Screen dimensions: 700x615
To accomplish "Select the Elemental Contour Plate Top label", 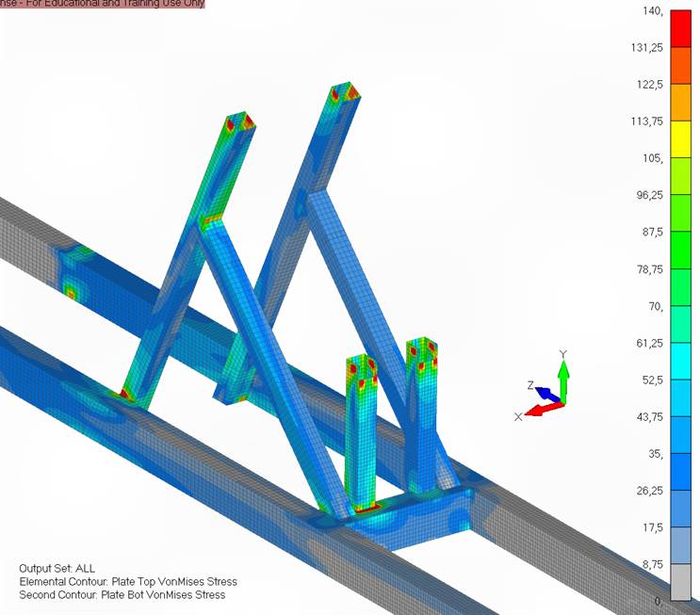I will pyautogui.click(x=127, y=582).
